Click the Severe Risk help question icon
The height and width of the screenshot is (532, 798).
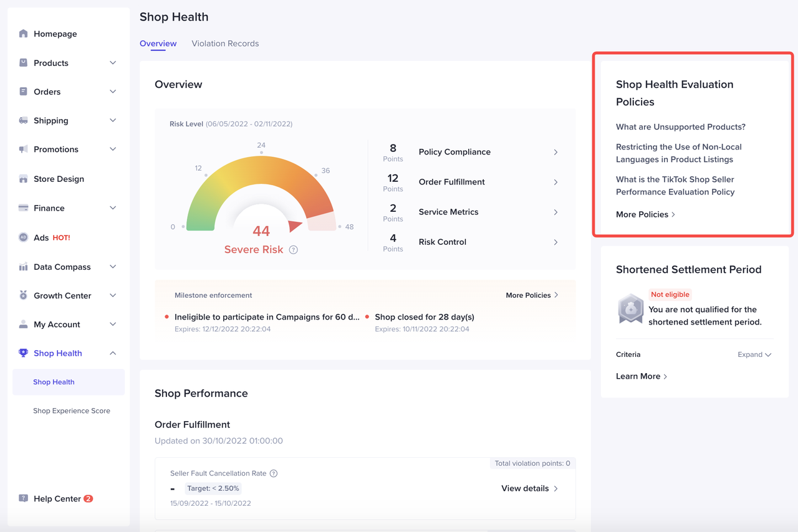[294, 250]
